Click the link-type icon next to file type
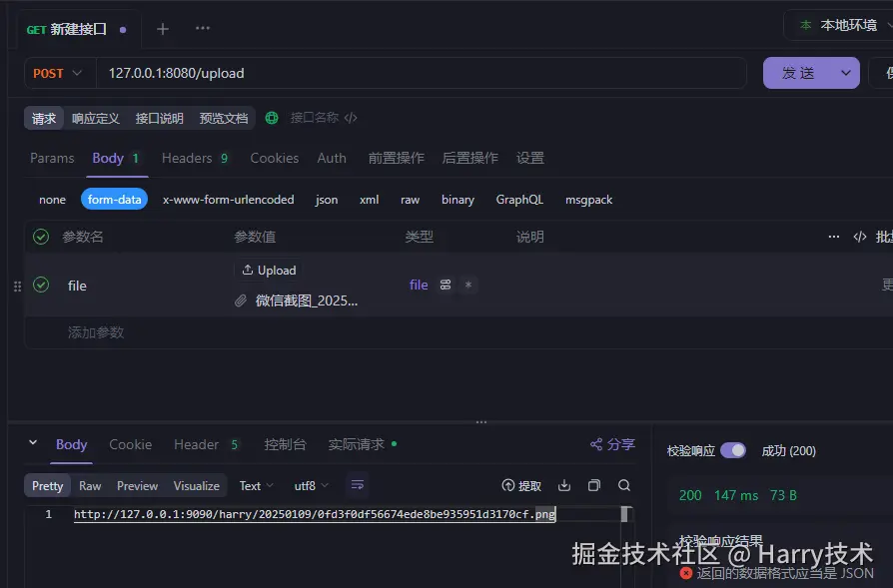This screenshot has height=588, width=893. coord(446,285)
